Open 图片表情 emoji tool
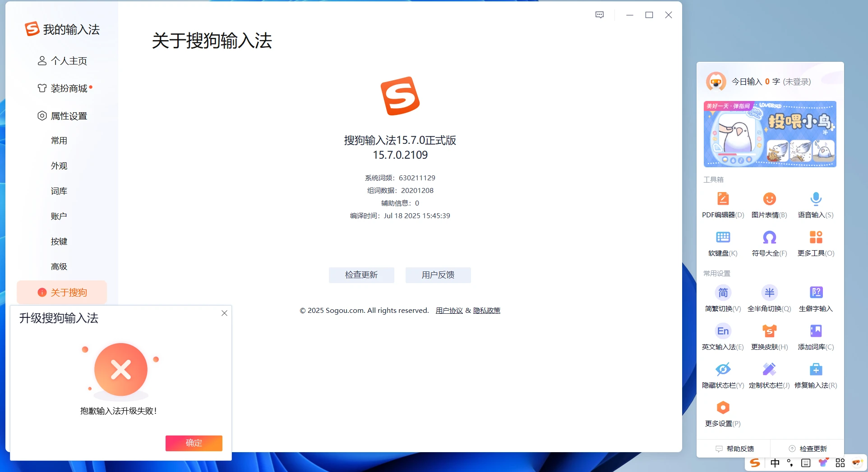 coord(769,199)
